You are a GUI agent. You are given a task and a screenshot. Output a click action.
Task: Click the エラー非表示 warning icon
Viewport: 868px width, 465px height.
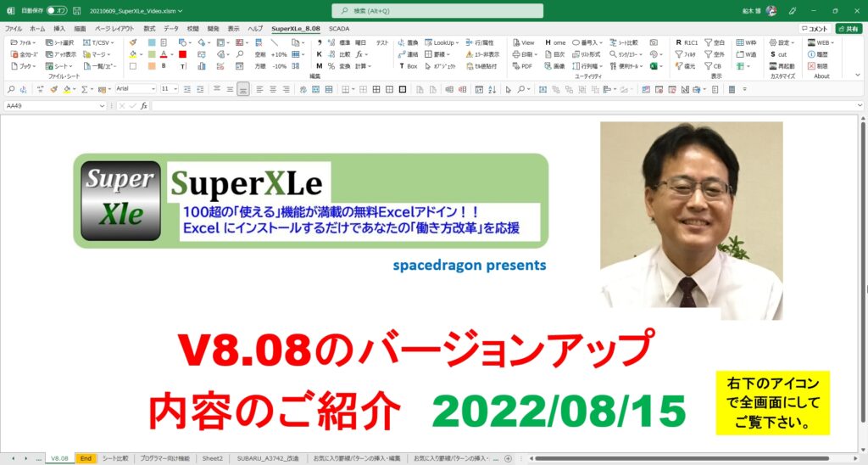coord(482,54)
